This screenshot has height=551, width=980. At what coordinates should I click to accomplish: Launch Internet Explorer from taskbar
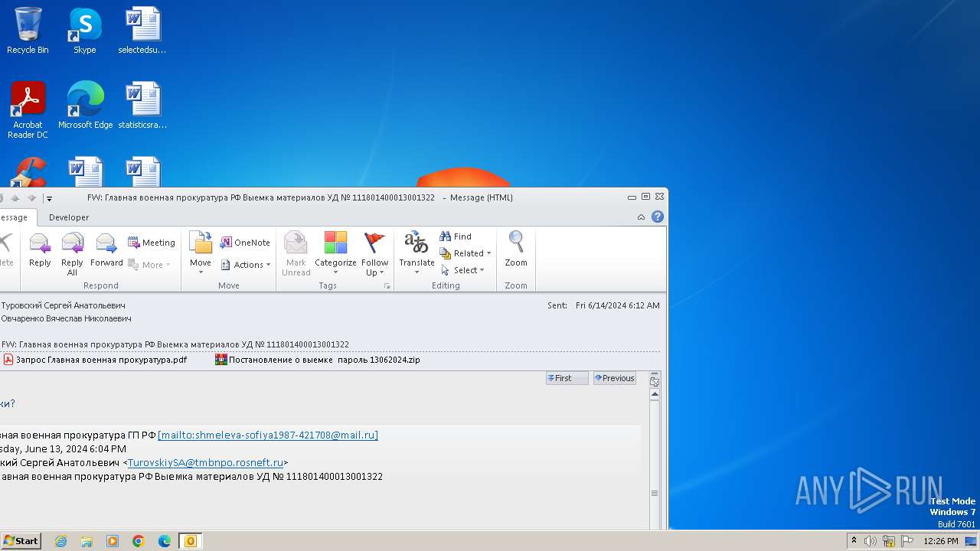tap(60, 541)
